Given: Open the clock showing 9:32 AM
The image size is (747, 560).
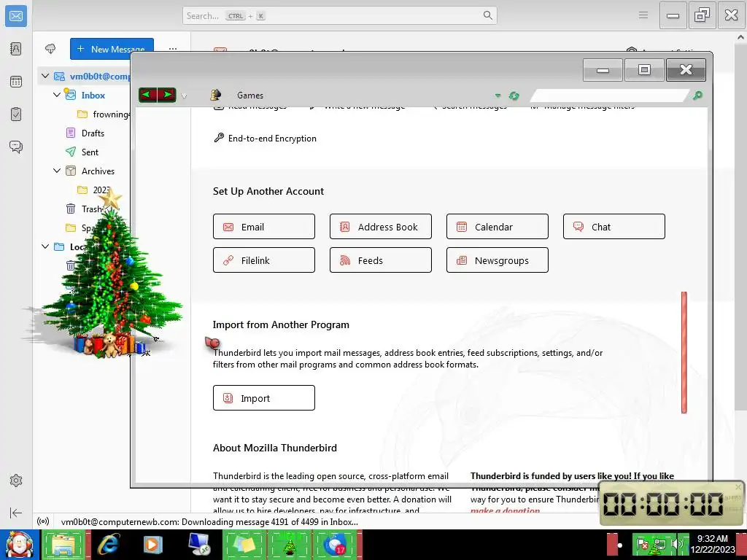Looking at the screenshot, I should (712, 543).
